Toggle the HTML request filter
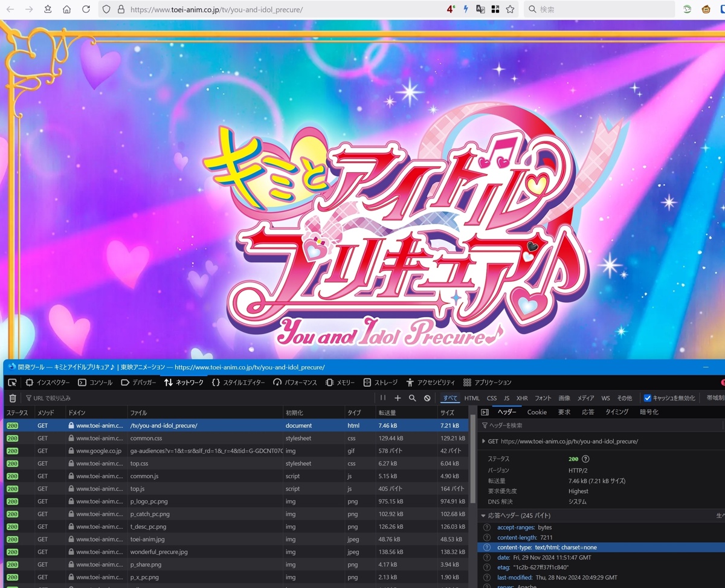 coord(472,398)
